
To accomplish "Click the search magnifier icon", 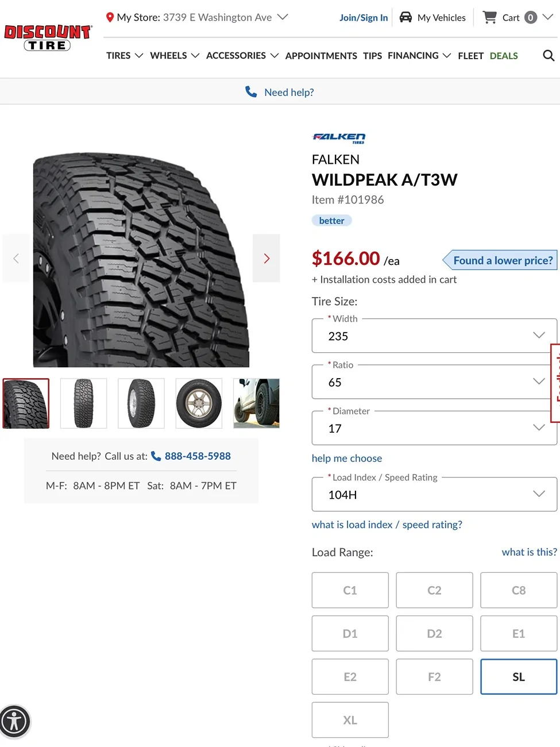I will (549, 56).
